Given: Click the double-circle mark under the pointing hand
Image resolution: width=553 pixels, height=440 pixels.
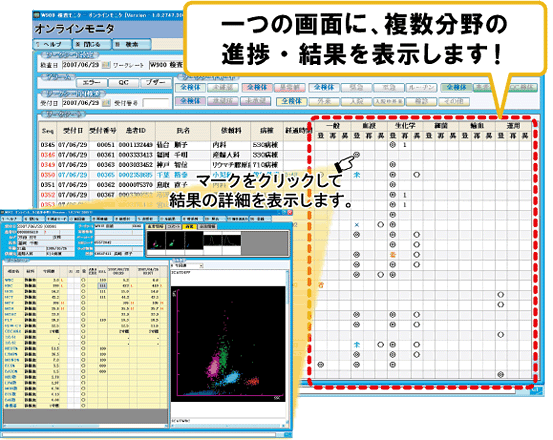Looking at the screenshot, I should 357,155.
